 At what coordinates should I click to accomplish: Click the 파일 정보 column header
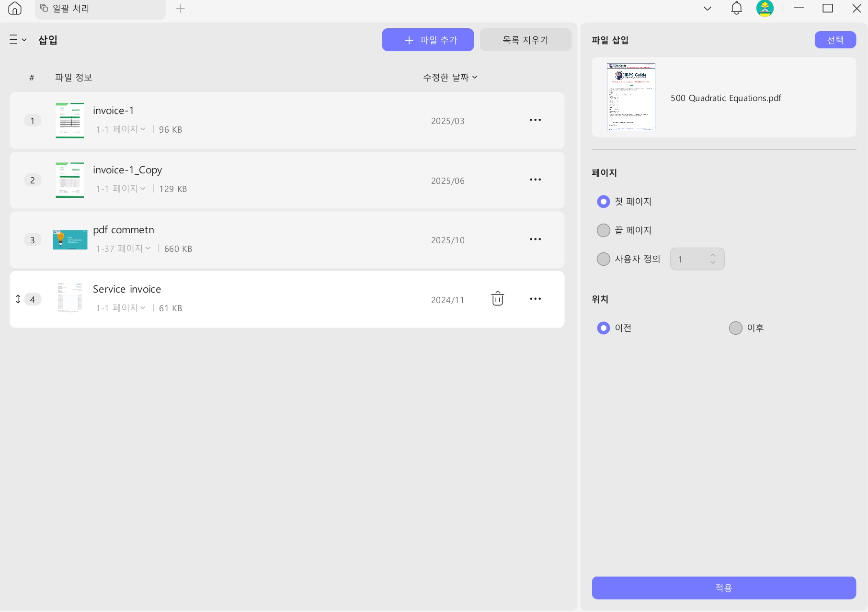coord(74,77)
